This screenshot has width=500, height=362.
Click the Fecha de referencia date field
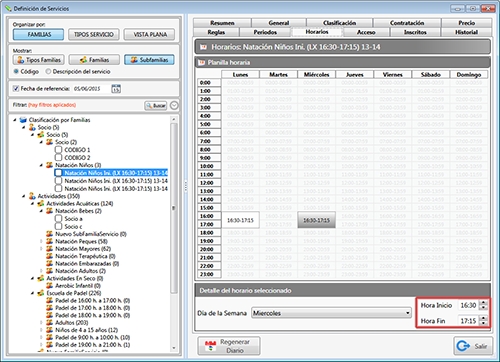pyautogui.click(x=91, y=89)
